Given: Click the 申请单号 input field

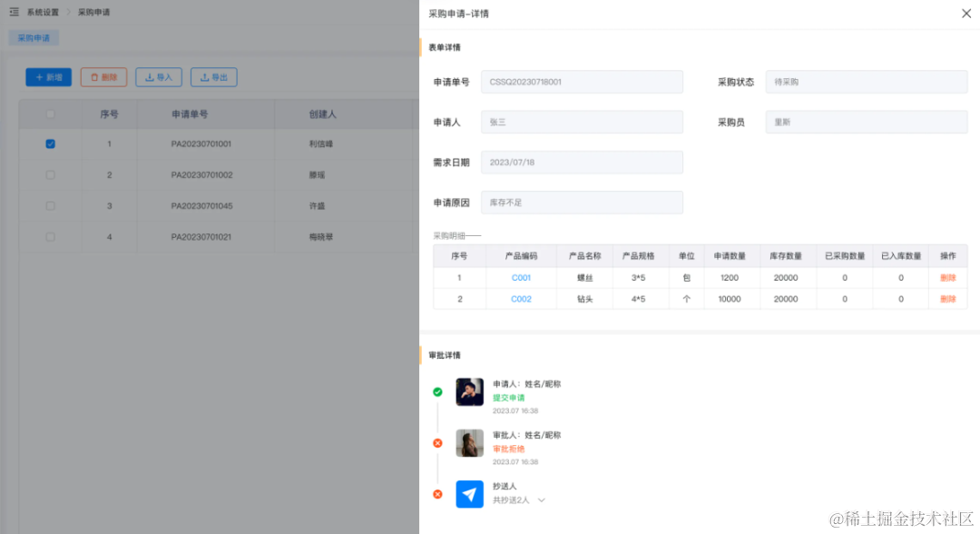Looking at the screenshot, I should pyautogui.click(x=582, y=82).
